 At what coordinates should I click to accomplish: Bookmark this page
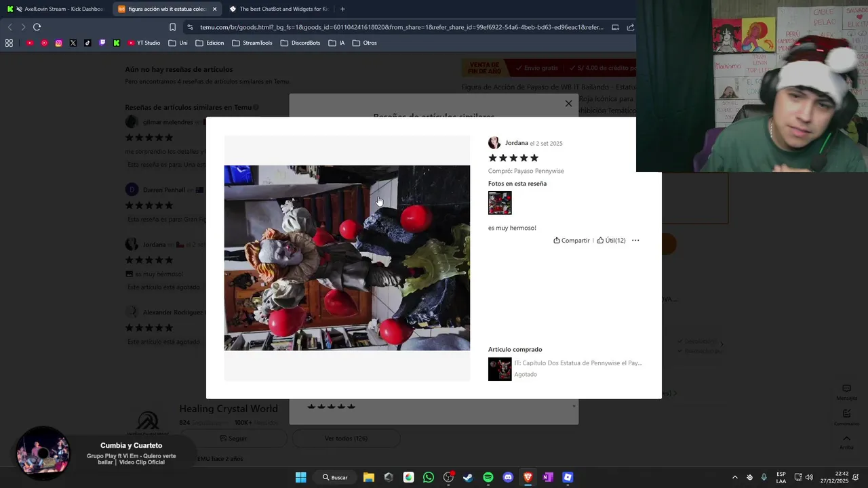click(172, 27)
